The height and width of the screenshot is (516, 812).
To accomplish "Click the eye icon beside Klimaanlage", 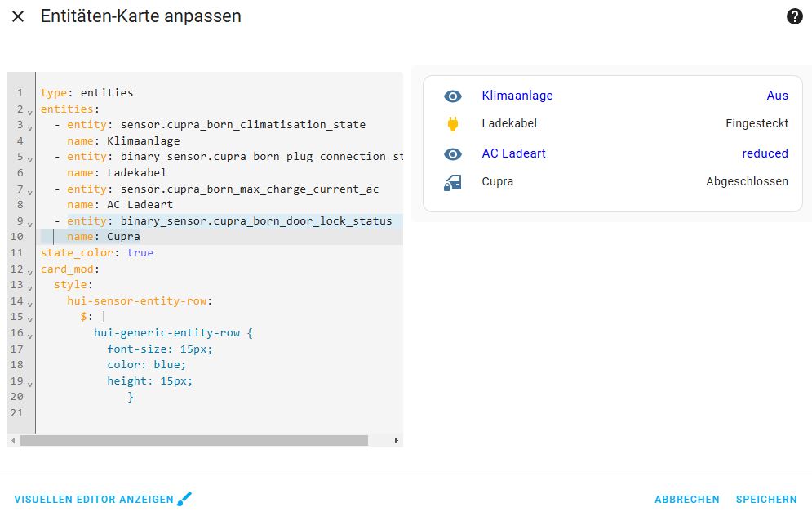I will 453,96.
